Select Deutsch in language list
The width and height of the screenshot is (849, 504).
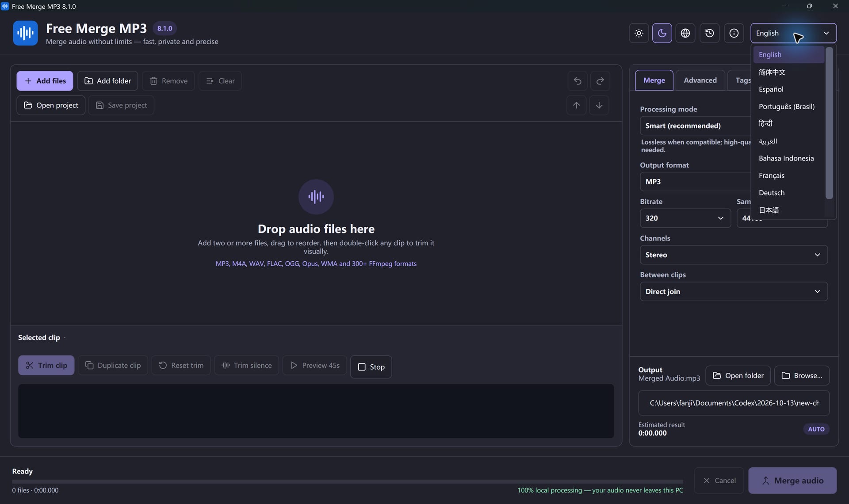(788, 193)
